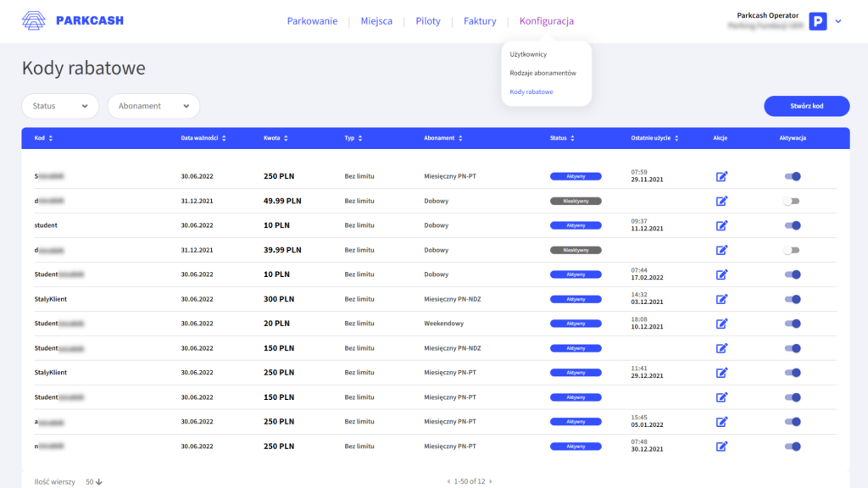The width and height of the screenshot is (868, 488).
Task: Select Rodzaje abonamentów from Konfiguracja menu
Action: click(542, 73)
